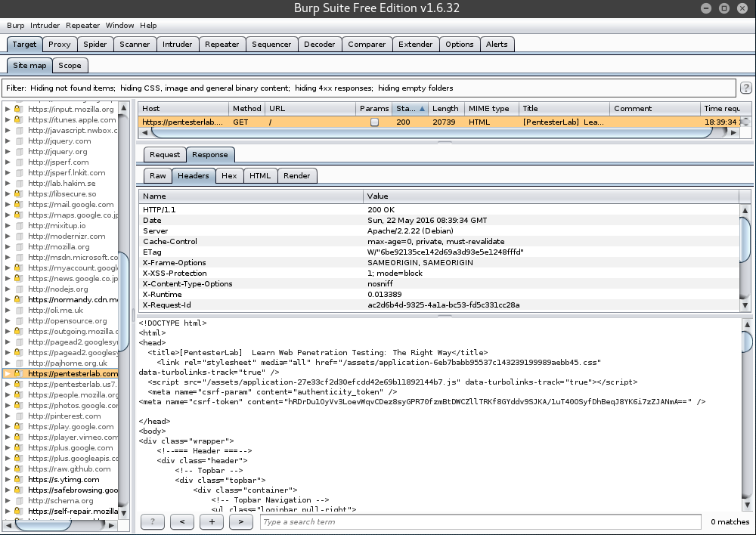The height and width of the screenshot is (535, 756).
Task: Click lock icon beside https://input.mozilla.org
Action: [x=18, y=109]
